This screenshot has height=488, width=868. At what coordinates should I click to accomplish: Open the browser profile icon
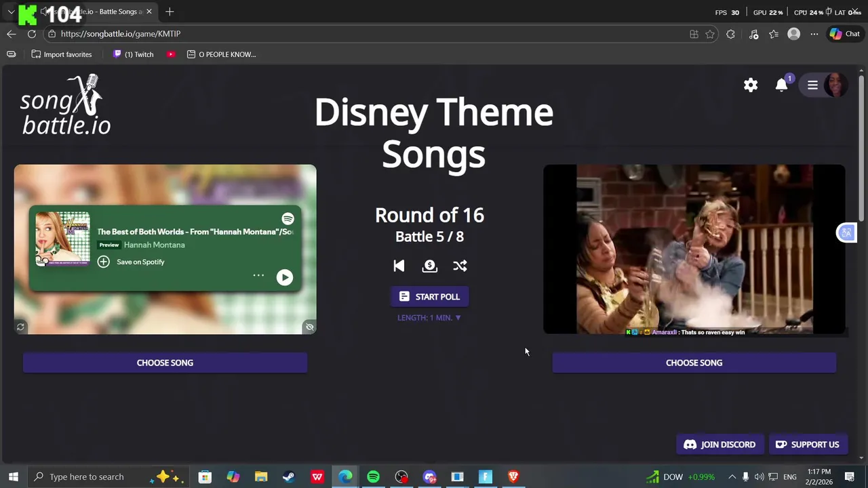(x=793, y=34)
